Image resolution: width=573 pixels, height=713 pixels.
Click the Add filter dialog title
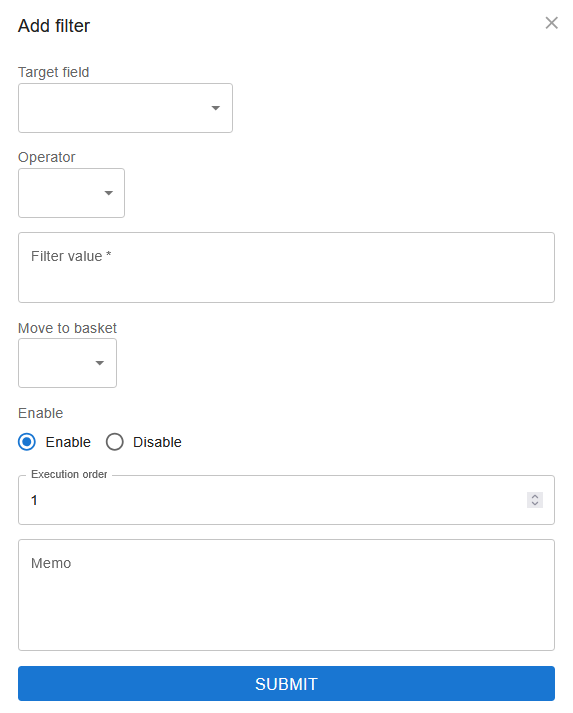(x=54, y=26)
